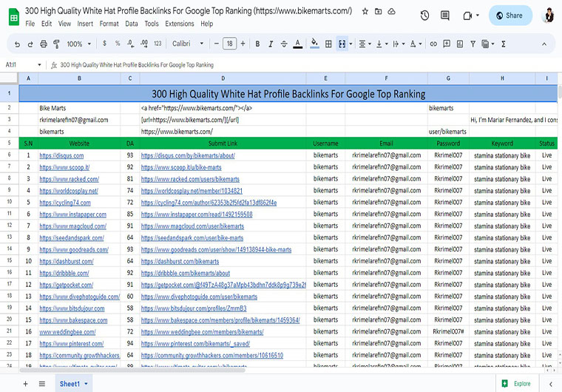Click the paint format icon

tap(56, 44)
